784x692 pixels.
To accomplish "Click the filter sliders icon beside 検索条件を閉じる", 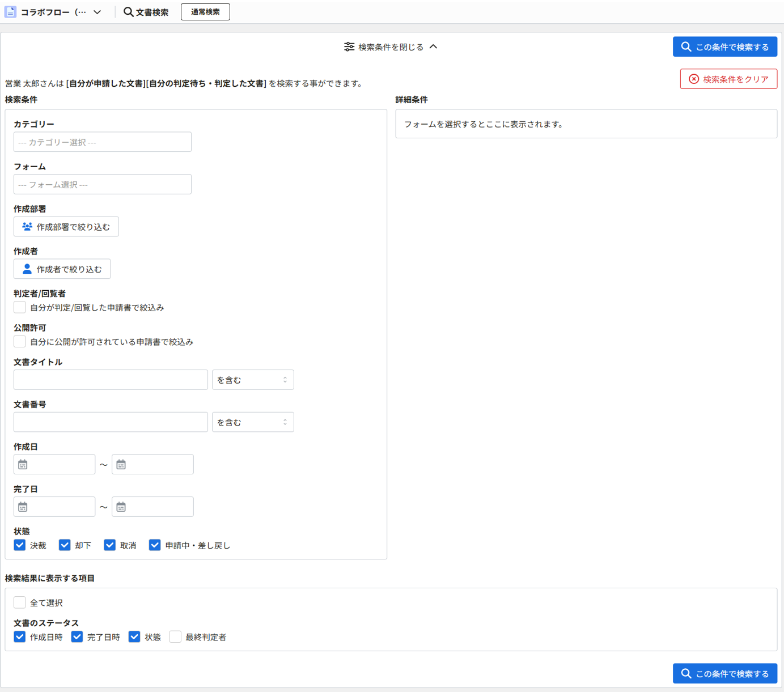I will 349,47.
